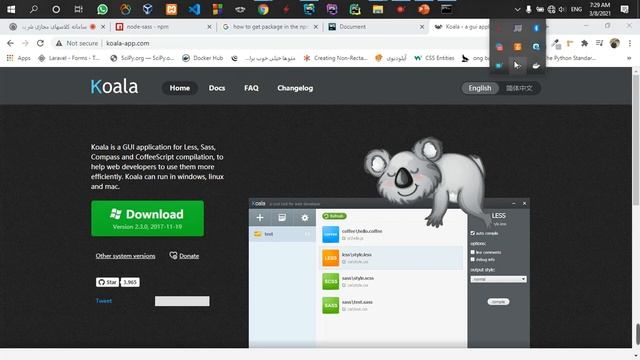Open the Docker Hub bookmark
The height and width of the screenshot is (360, 640).
click(x=203, y=58)
